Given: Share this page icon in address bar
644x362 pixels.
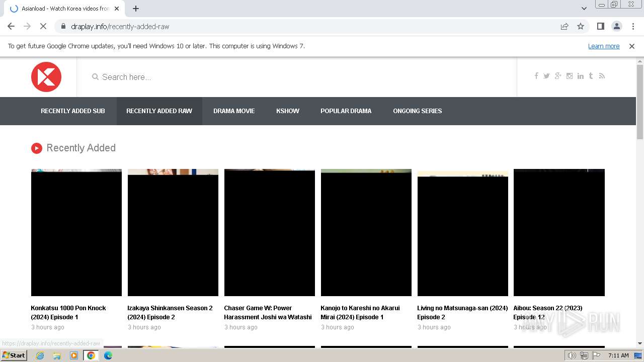Looking at the screenshot, I should point(565,26).
